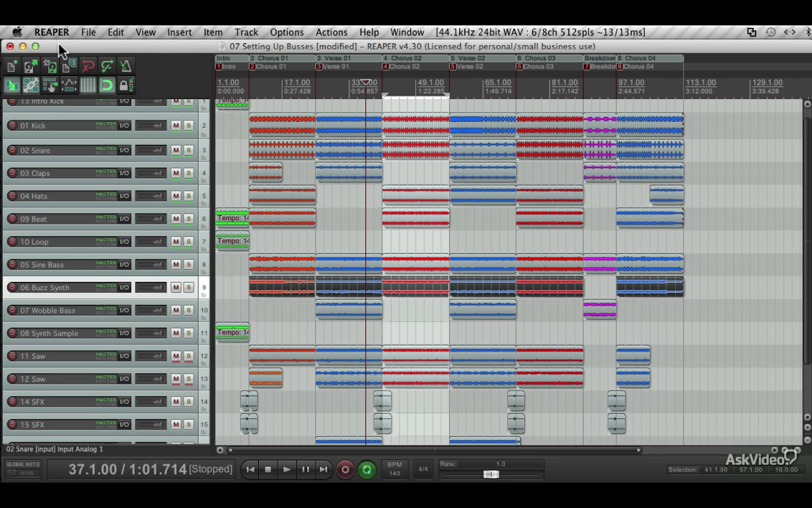
Task: Solo the 02 Snare track
Action: (188, 150)
